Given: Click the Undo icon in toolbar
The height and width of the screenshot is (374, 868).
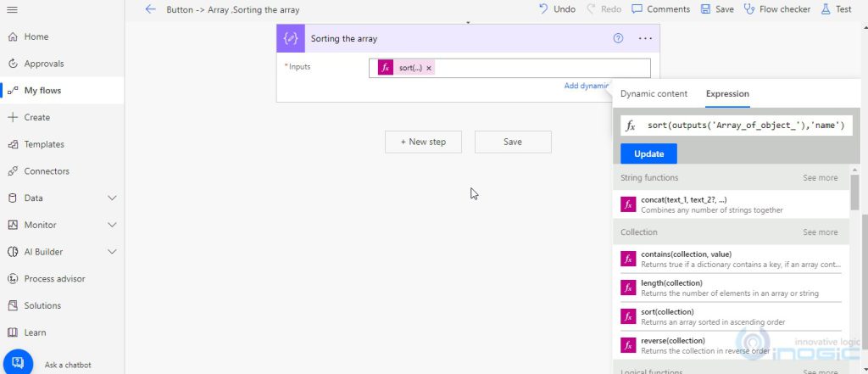Looking at the screenshot, I should 543,9.
